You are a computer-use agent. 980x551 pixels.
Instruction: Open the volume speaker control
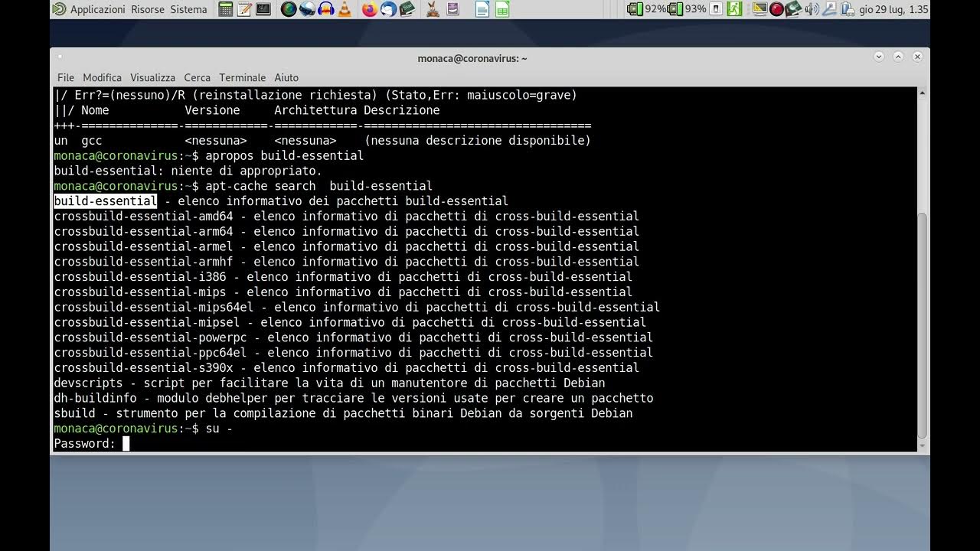pos(812,9)
